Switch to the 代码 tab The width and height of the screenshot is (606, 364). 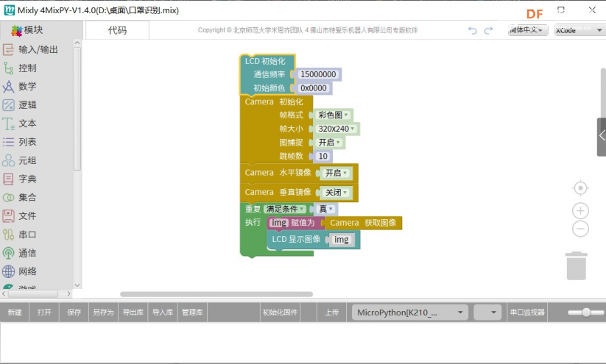[x=117, y=30]
